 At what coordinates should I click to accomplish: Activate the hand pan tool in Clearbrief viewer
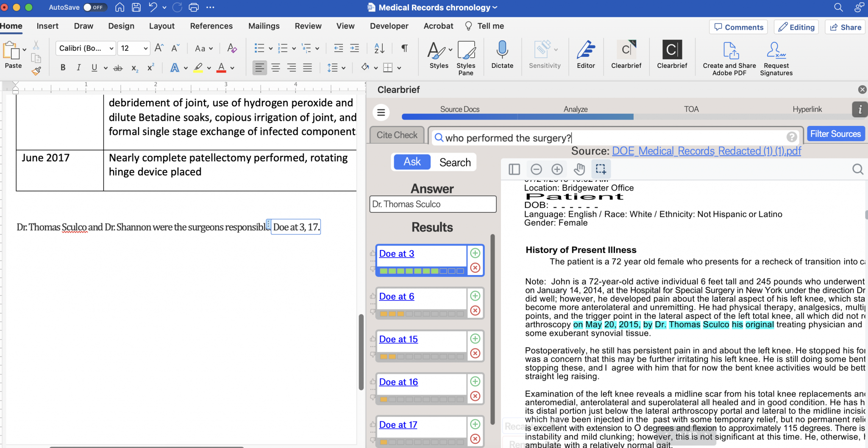[579, 169]
